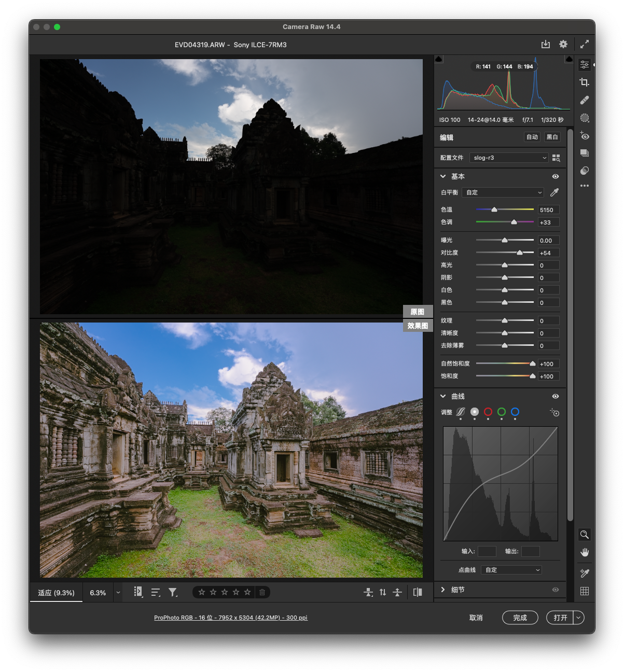
Task: Click the save image download icon
Action: click(545, 45)
